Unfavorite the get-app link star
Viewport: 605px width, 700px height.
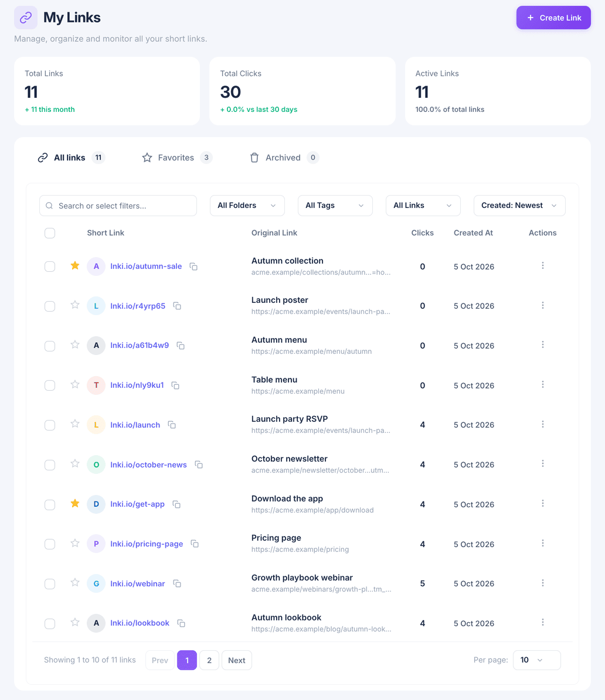[75, 504]
